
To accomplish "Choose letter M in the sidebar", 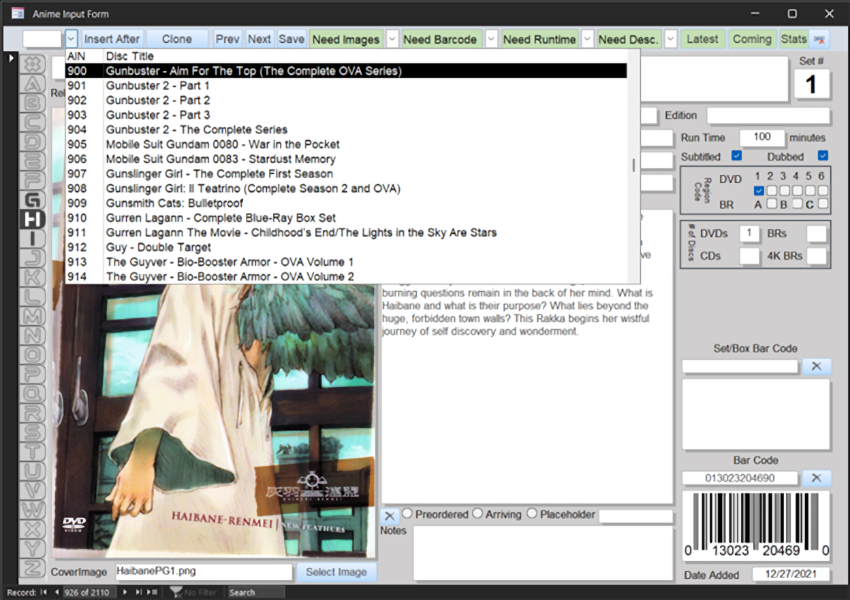I will [33, 316].
